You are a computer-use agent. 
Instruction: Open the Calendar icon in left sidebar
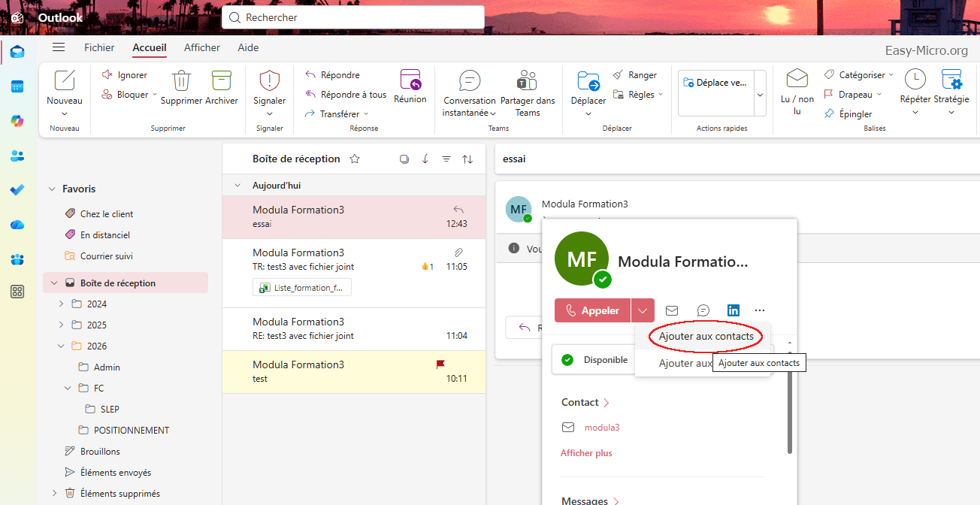point(17,86)
